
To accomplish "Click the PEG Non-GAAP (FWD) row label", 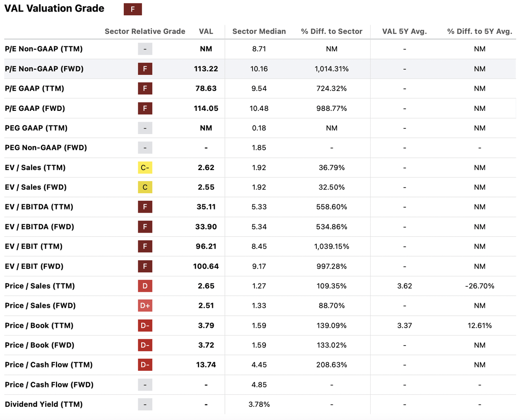I will coord(46,148).
